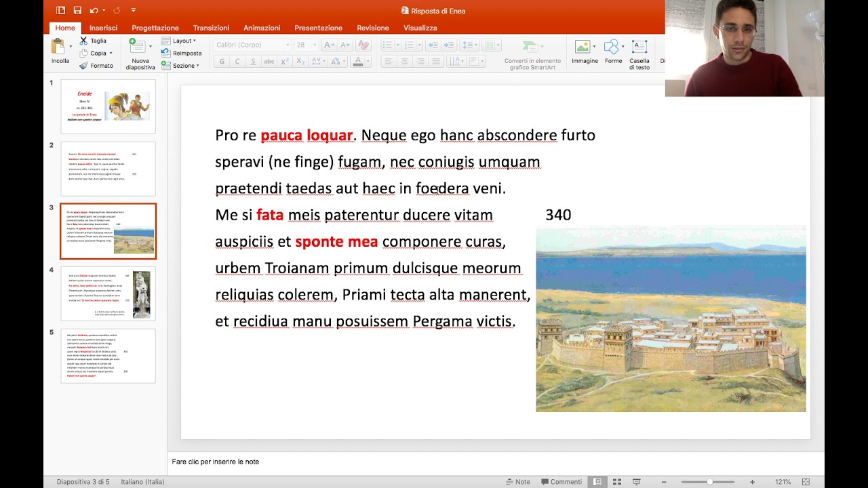The height and width of the screenshot is (488, 868).
Task: Switch to the Presentazione ribbon tab
Action: pyautogui.click(x=318, y=28)
